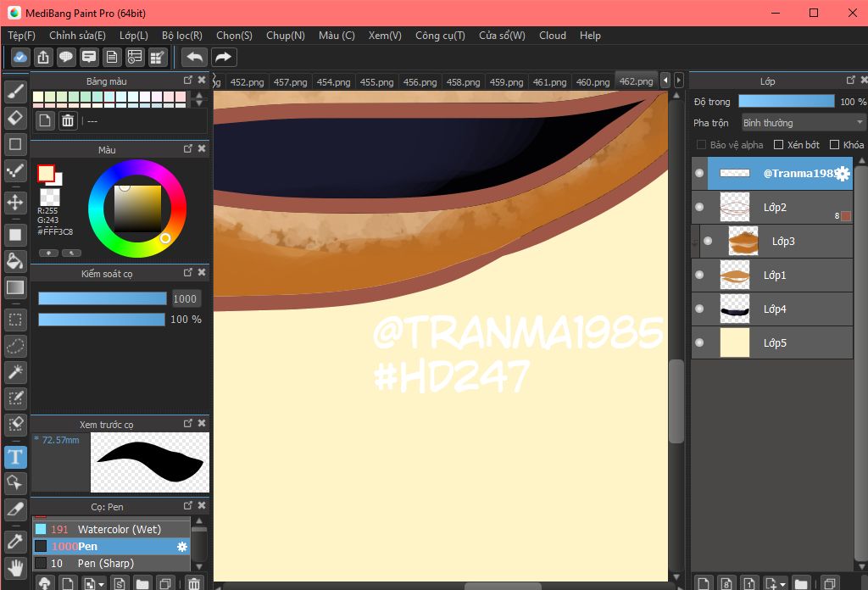
Task: Click the brush size value field 1000
Action: click(x=185, y=299)
